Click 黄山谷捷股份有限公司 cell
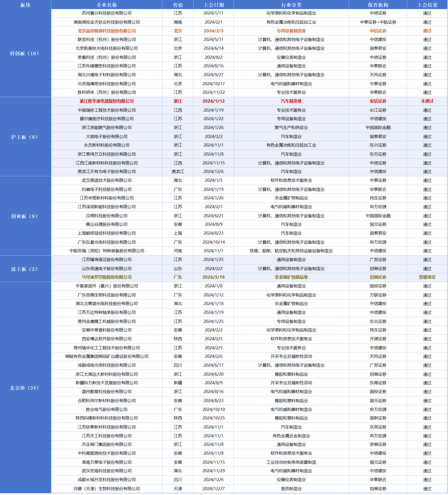This screenshot has height=495, width=448. [x=107, y=224]
